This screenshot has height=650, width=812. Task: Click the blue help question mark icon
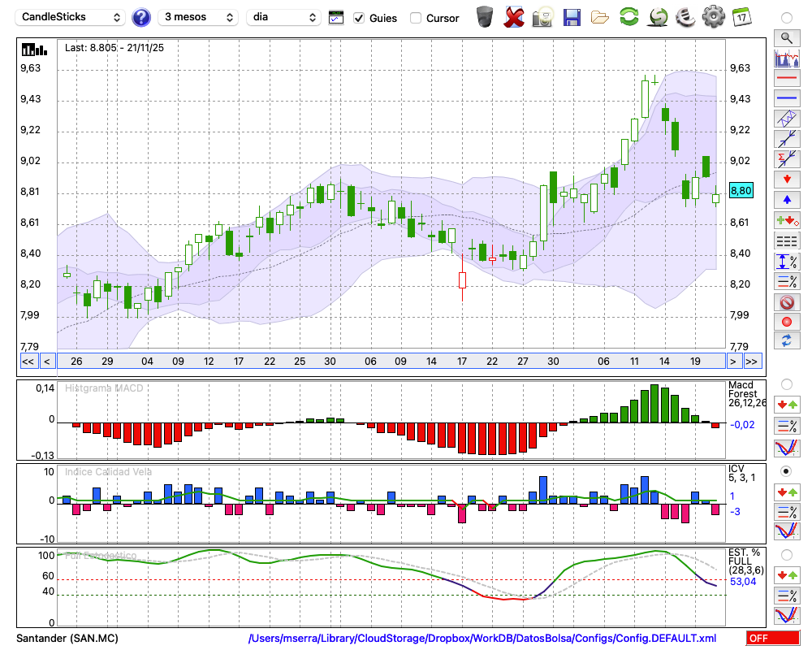pyautogui.click(x=140, y=17)
